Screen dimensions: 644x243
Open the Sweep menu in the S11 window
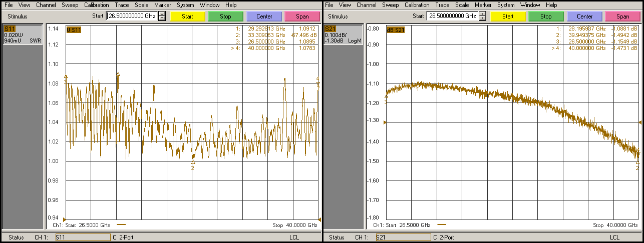pyautogui.click(x=70, y=5)
